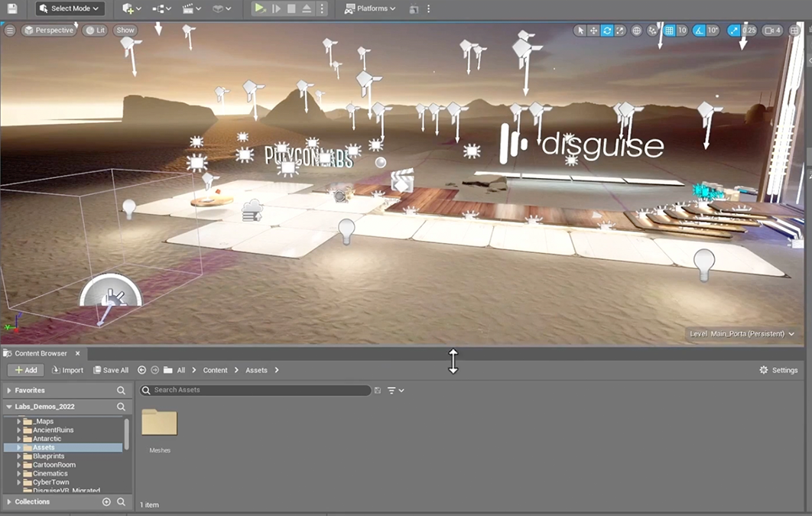Save the current level with the floppy disk icon
Screen dimensions: 812x516
(12, 8)
